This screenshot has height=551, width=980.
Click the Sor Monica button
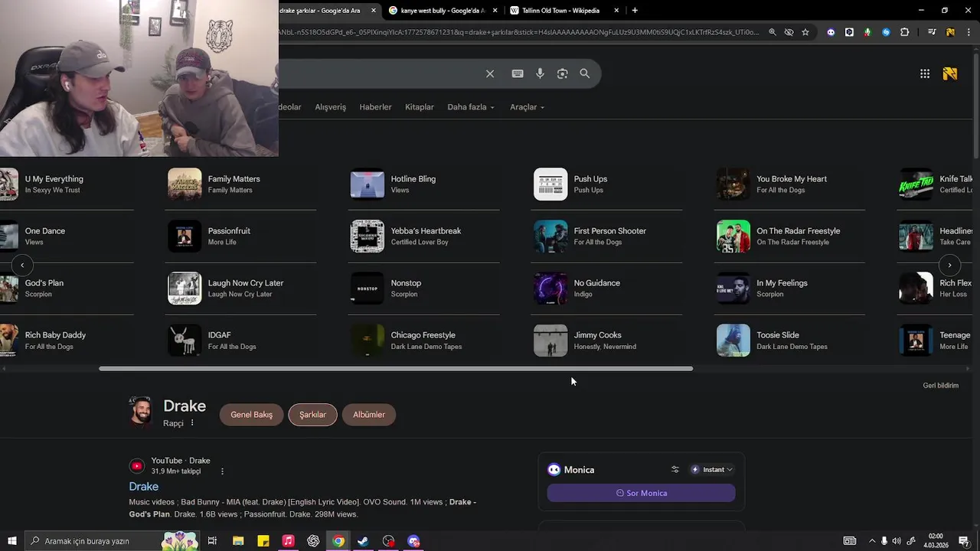(642, 493)
